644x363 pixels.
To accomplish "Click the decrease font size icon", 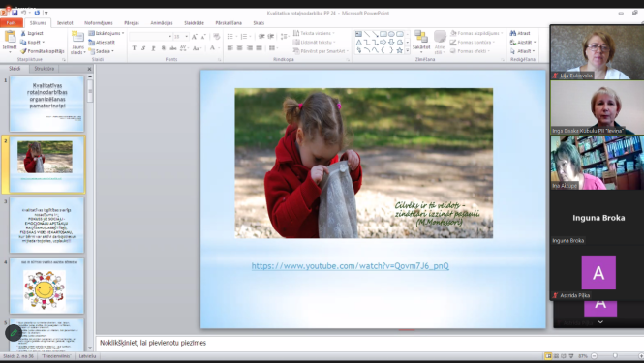I will [203, 37].
